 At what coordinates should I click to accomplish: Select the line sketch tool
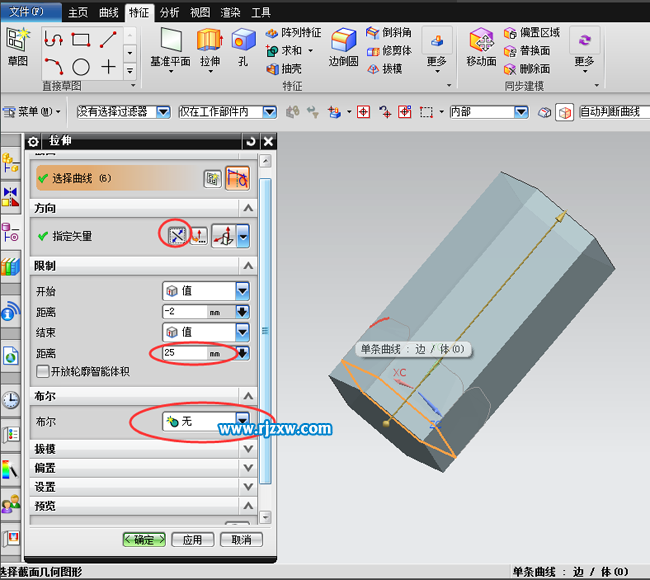[x=108, y=40]
